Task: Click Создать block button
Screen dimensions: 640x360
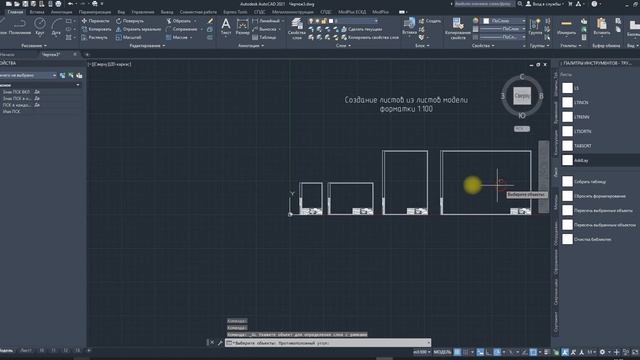Action: pos(430,21)
